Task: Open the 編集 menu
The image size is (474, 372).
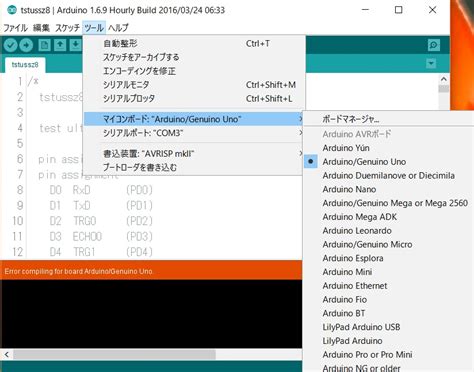Action: point(41,28)
